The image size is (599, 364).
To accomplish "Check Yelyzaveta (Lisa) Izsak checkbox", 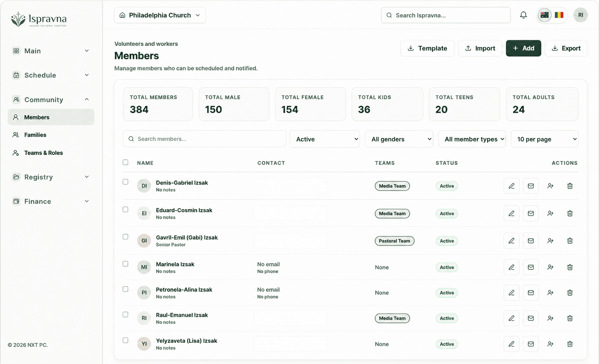I will tap(126, 340).
